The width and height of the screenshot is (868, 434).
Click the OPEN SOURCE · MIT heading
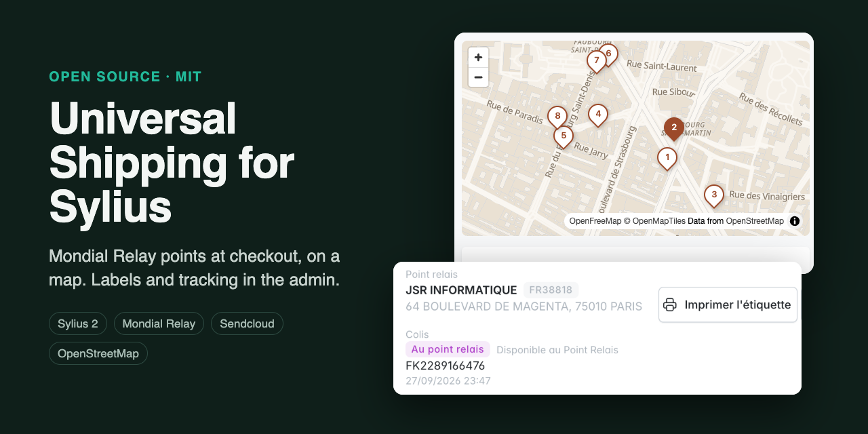125,77
